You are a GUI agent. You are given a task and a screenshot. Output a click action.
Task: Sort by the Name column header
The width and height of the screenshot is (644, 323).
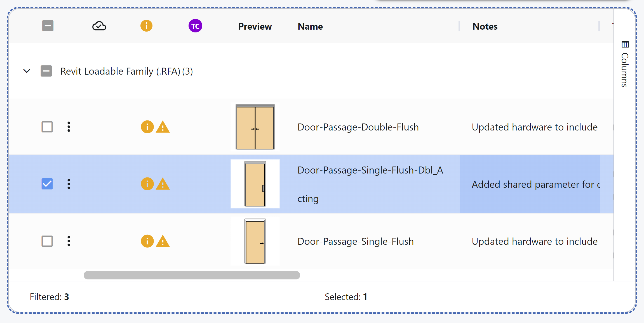click(x=310, y=27)
